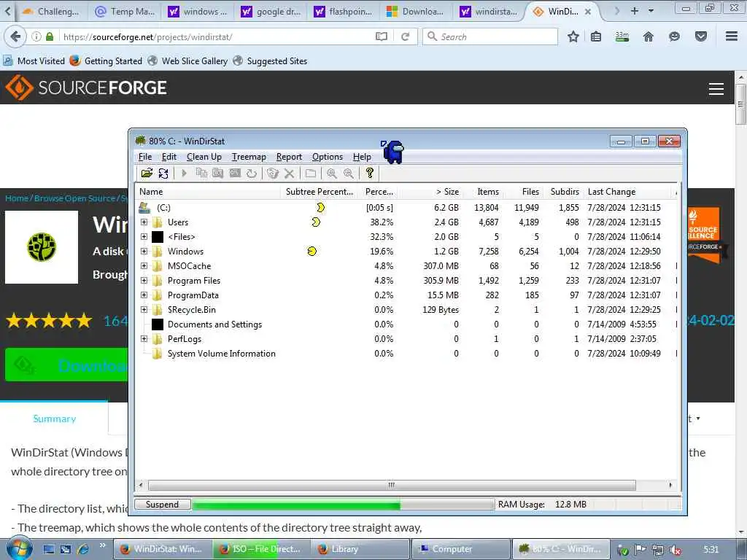Expand the PerfLogs folder node
The height and width of the screenshot is (560, 747).
click(144, 339)
